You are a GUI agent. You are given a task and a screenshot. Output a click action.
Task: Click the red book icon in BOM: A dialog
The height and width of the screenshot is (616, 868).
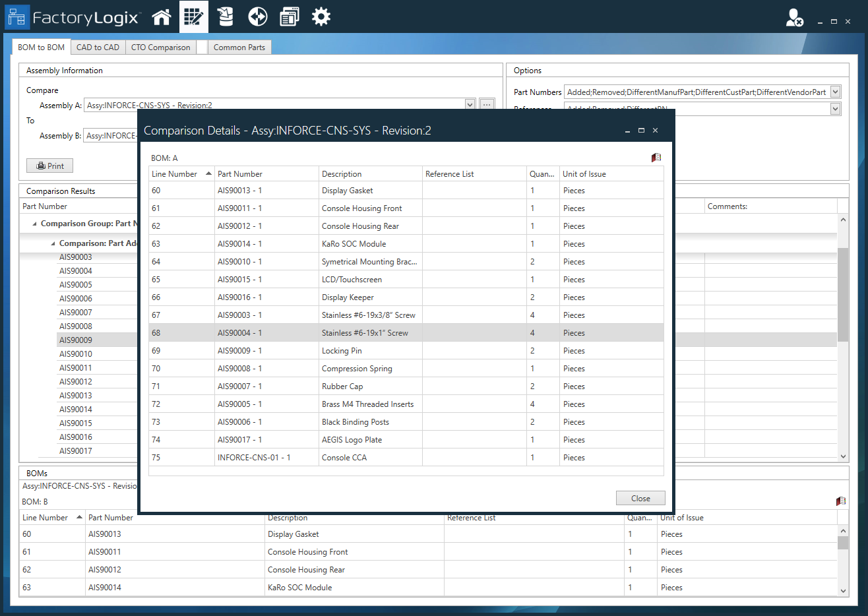click(x=656, y=158)
